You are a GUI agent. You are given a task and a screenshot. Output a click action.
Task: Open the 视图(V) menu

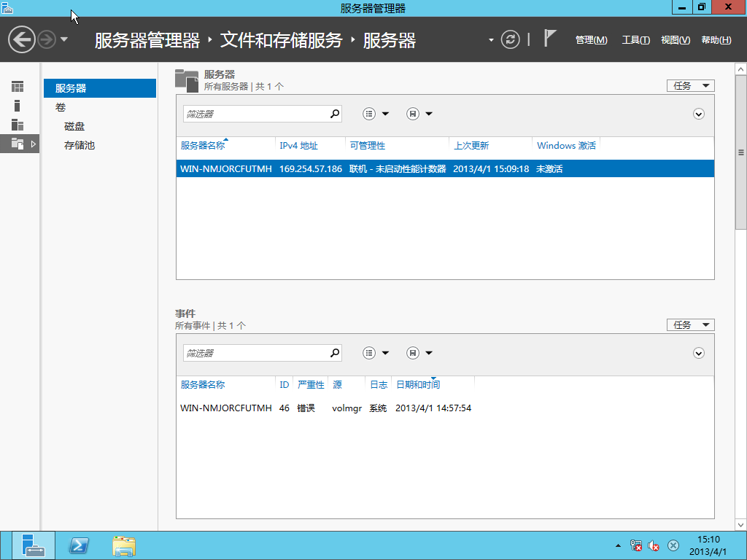pyautogui.click(x=676, y=40)
